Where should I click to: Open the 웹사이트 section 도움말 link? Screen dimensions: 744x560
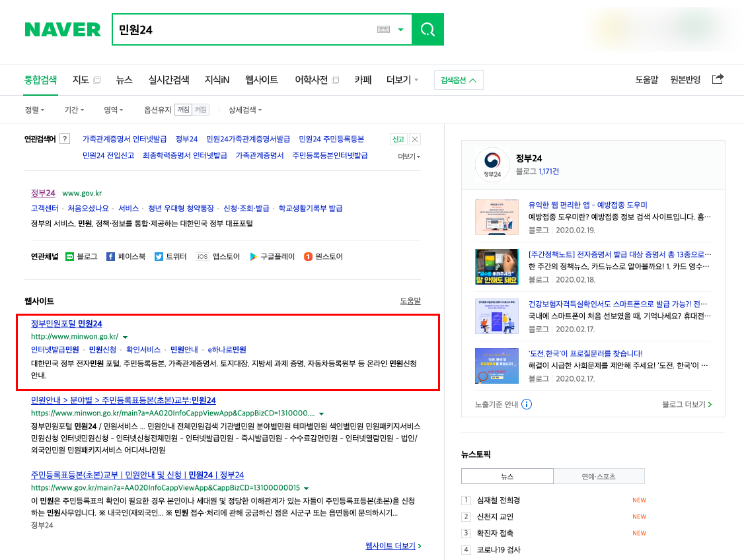410,301
